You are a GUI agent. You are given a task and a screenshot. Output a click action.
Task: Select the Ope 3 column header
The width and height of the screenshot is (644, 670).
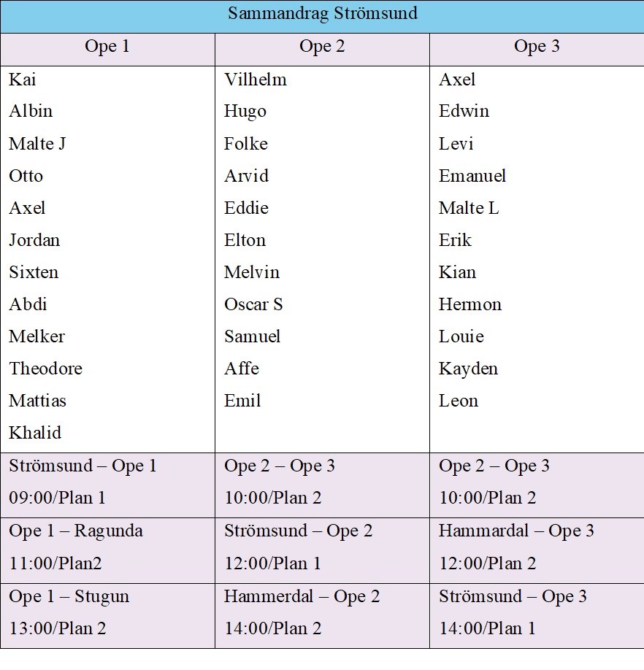(x=537, y=47)
